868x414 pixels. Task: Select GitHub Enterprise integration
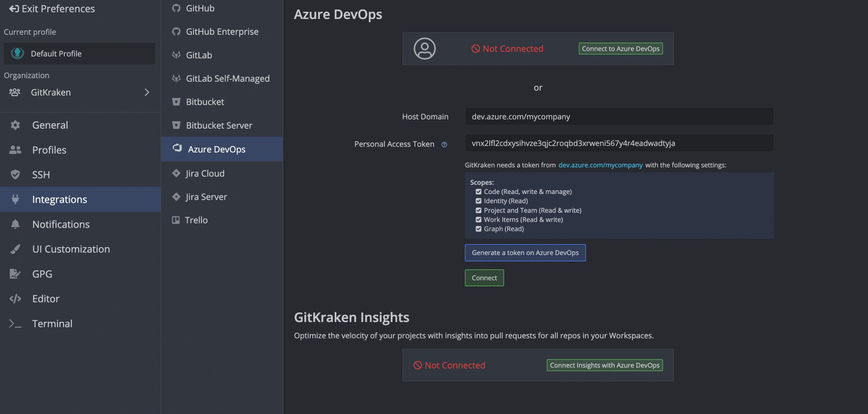pyautogui.click(x=222, y=32)
